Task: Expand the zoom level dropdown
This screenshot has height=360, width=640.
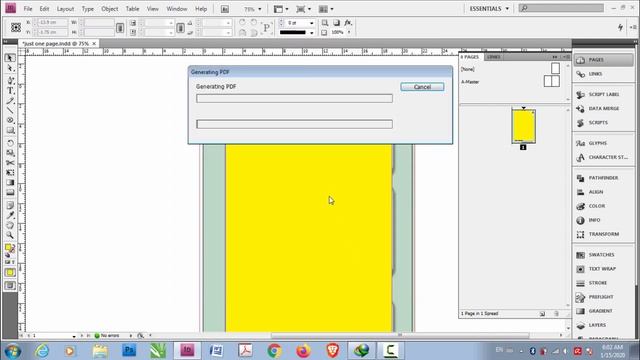Action: pyautogui.click(x=260, y=9)
